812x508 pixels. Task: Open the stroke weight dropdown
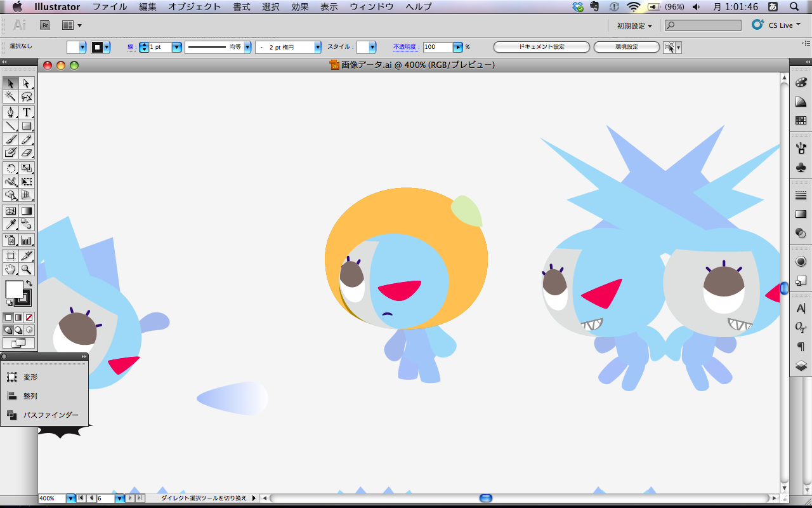[177, 47]
